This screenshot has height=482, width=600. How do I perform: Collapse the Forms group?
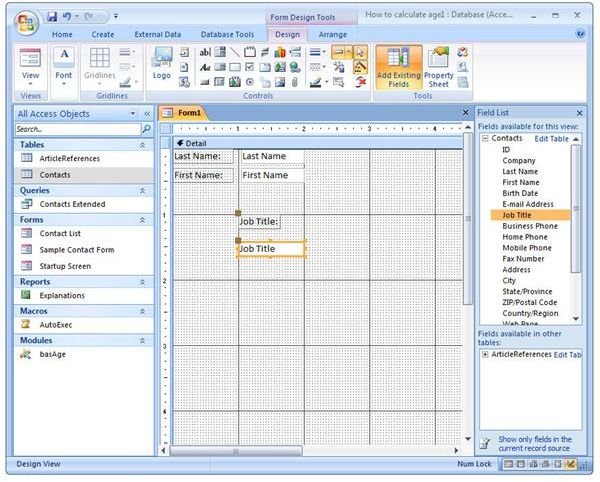[142, 220]
